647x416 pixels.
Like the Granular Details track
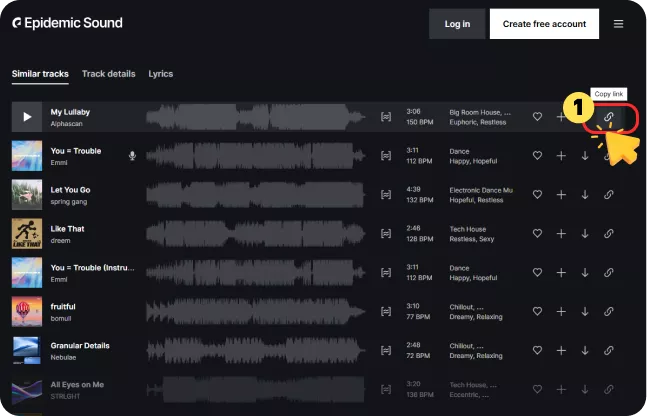pos(537,350)
